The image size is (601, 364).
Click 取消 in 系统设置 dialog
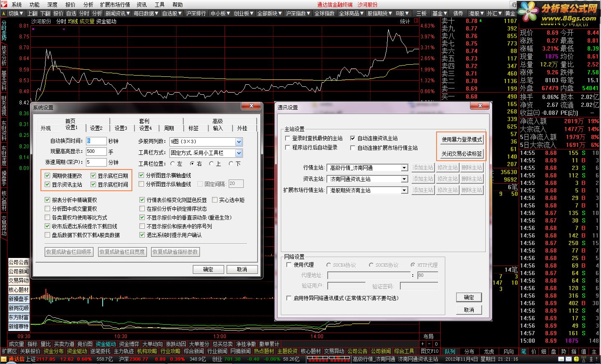[x=242, y=269]
